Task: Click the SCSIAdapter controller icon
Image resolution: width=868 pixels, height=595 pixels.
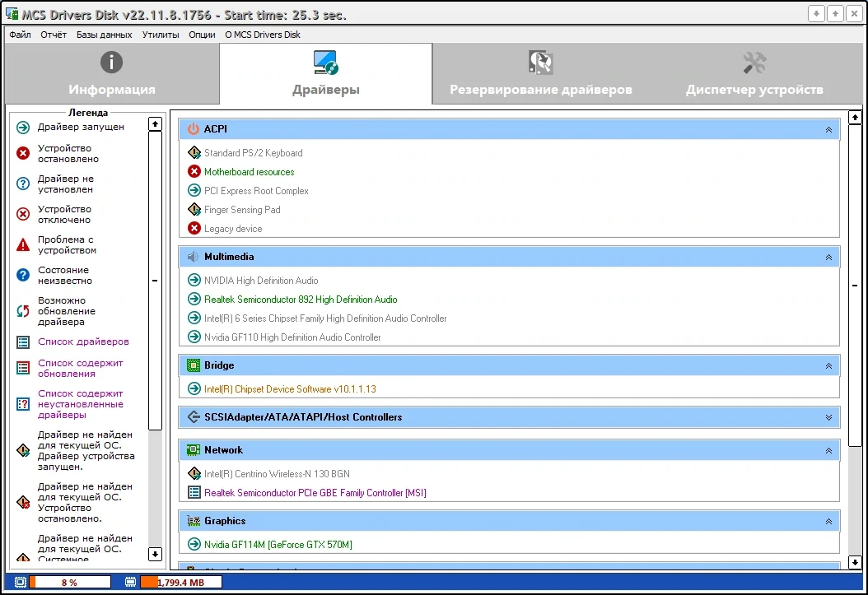Action: (194, 417)
